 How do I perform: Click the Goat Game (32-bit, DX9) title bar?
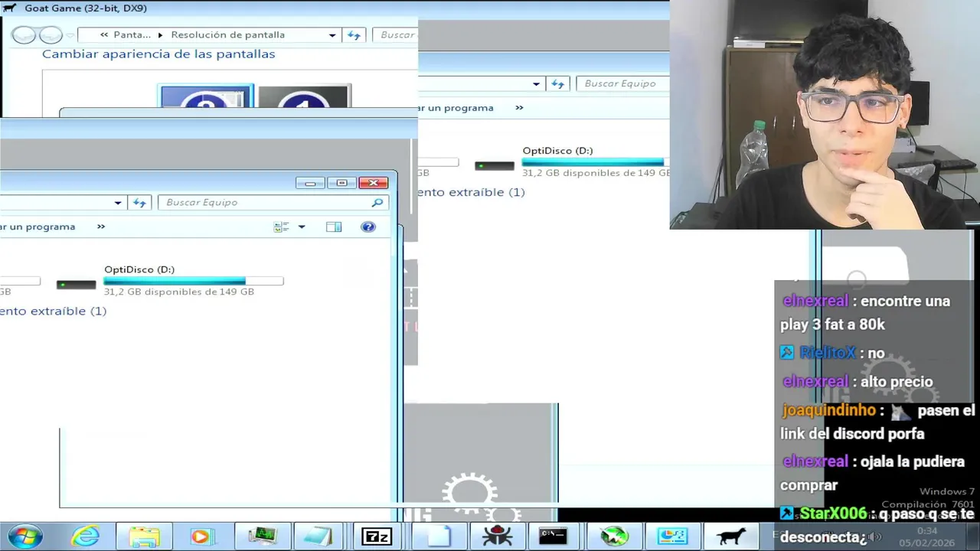335,8
